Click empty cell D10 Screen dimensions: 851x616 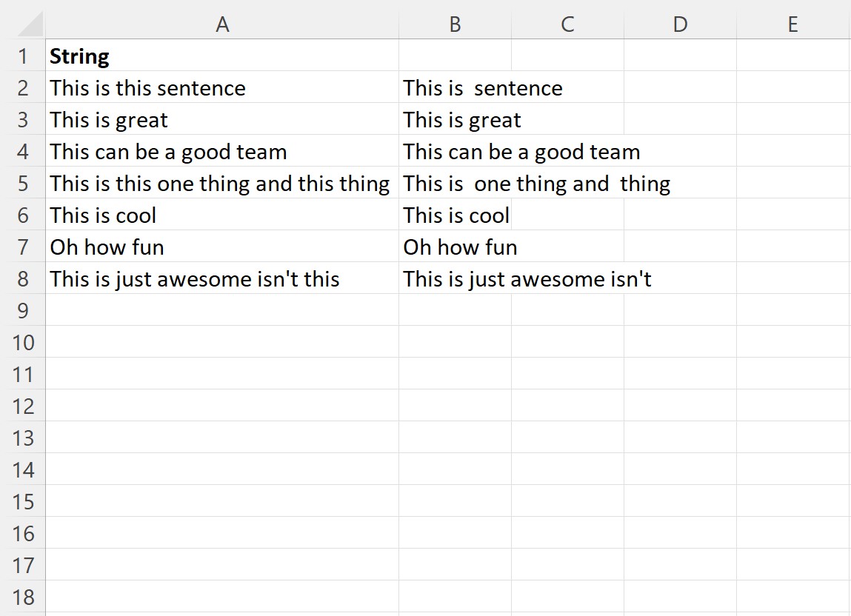coord(679,342)
